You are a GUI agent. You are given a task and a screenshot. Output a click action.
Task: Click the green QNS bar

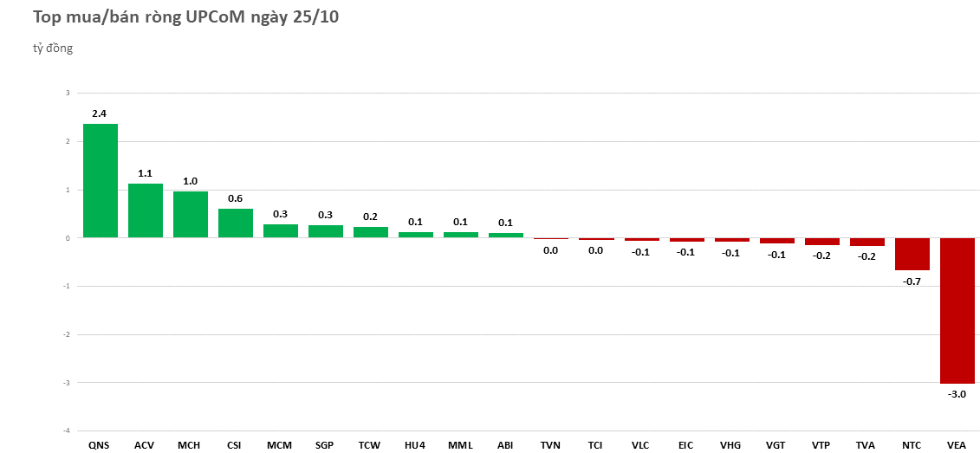pyautogui.click(x=100, y=180)
